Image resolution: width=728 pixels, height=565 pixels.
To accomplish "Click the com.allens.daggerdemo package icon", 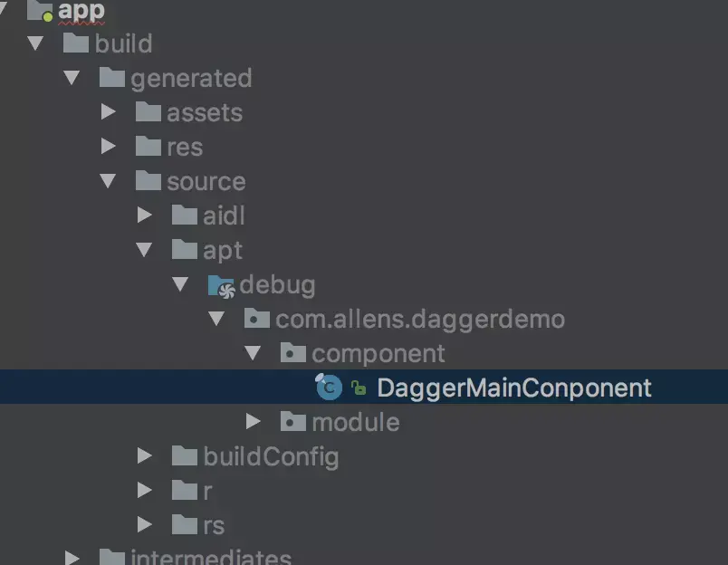I will pos(257,319).
